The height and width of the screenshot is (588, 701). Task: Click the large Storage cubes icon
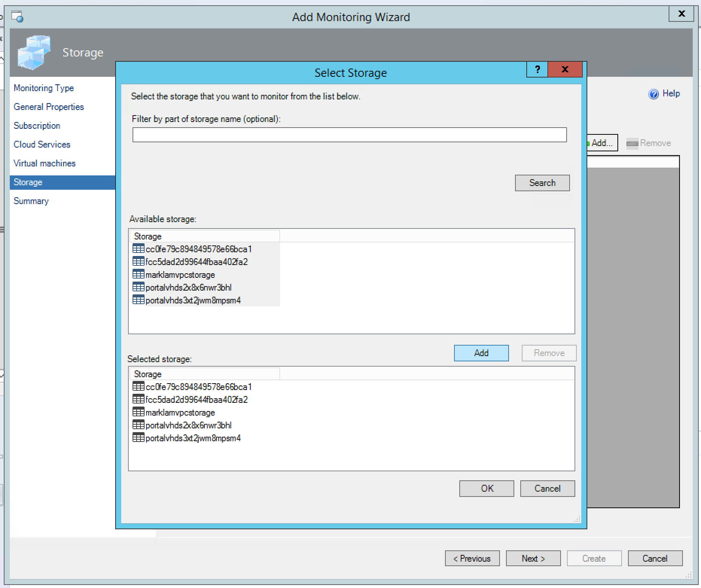[34, 52]
